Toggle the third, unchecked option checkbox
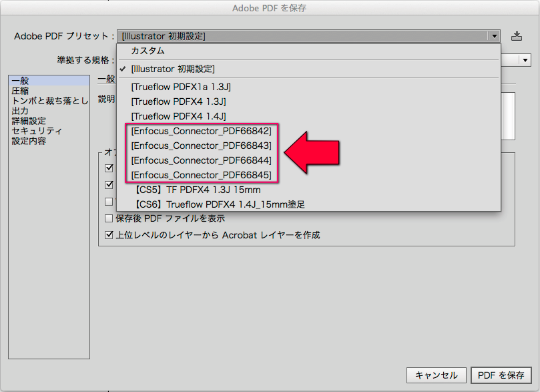Viewport: 540px width, 392px height. (109, 202)
